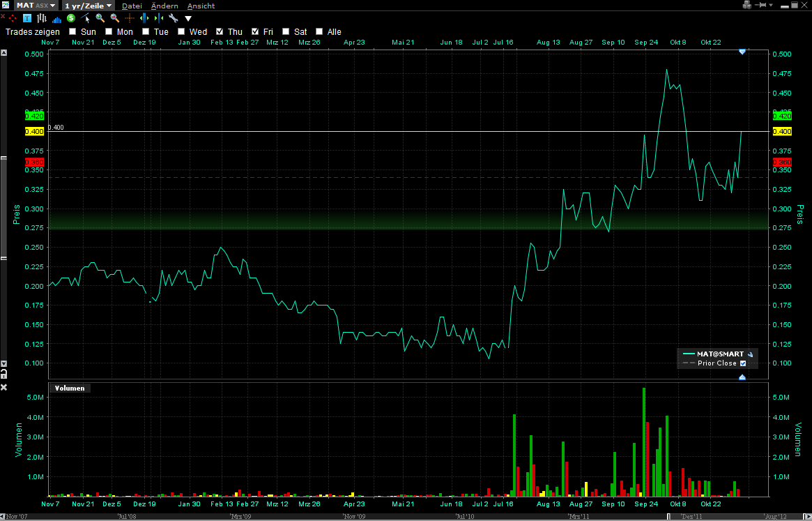812x521 pixels.
Task: Click the red 0.360 price tag on right
Action: [782, 163]
